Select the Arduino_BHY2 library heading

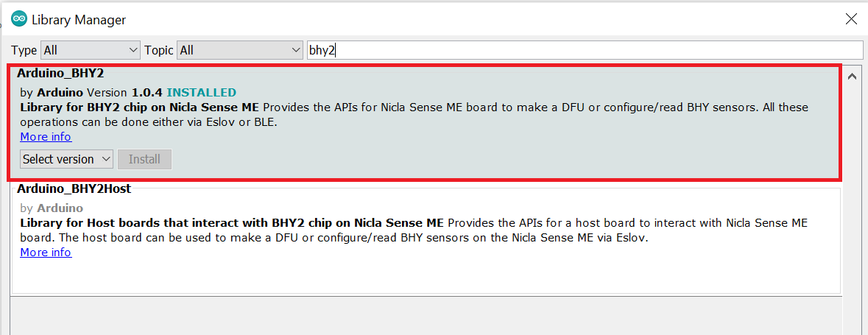60,74
